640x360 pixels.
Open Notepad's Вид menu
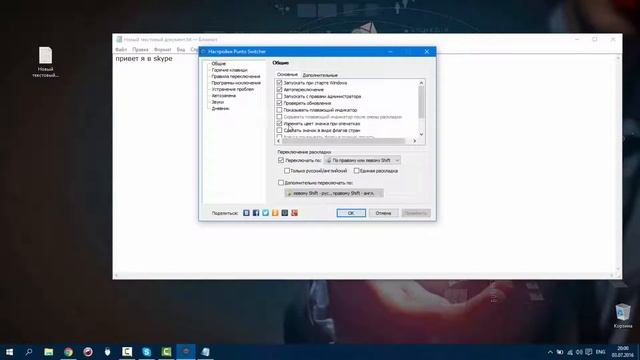pyautogui.click(x=181, y=49)
